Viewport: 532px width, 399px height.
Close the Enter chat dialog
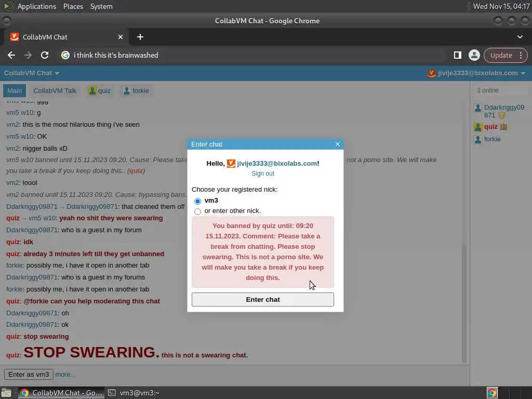[x=338, y=144]
